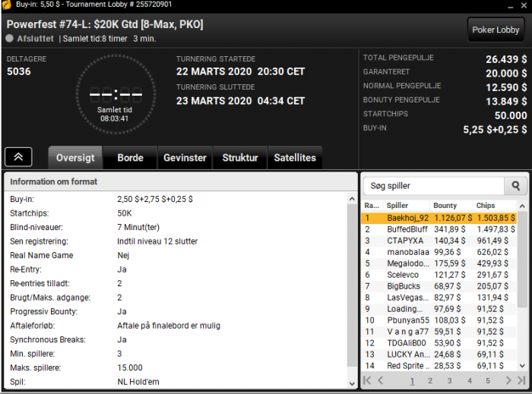The height and width of the screenshot is (394, 532).
Task: Open the Satellites tab
Action: pos(295,158)
